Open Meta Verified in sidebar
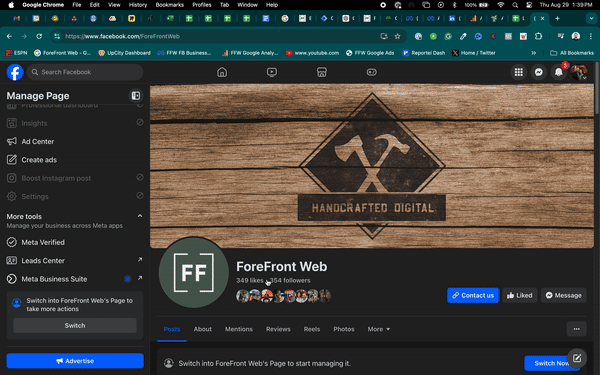Viewport: 600px width, 375px height. (75, 243)
